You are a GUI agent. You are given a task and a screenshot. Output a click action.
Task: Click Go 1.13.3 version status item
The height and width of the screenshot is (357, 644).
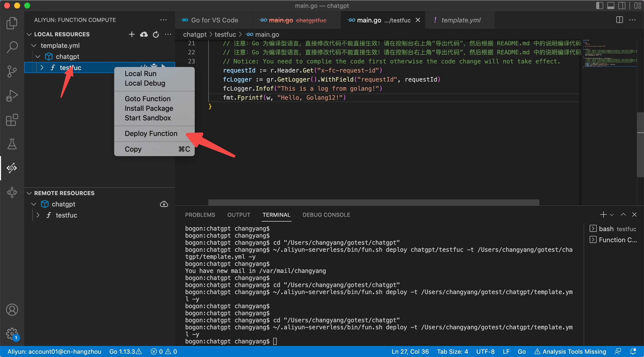126,351
